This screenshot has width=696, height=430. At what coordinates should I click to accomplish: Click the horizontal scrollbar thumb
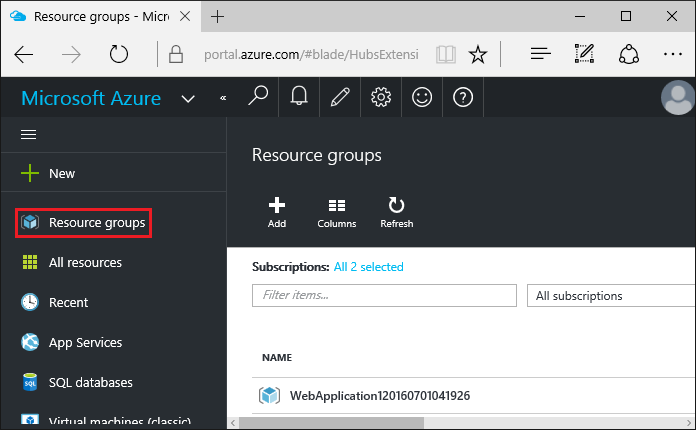click(x=331, y=422)
